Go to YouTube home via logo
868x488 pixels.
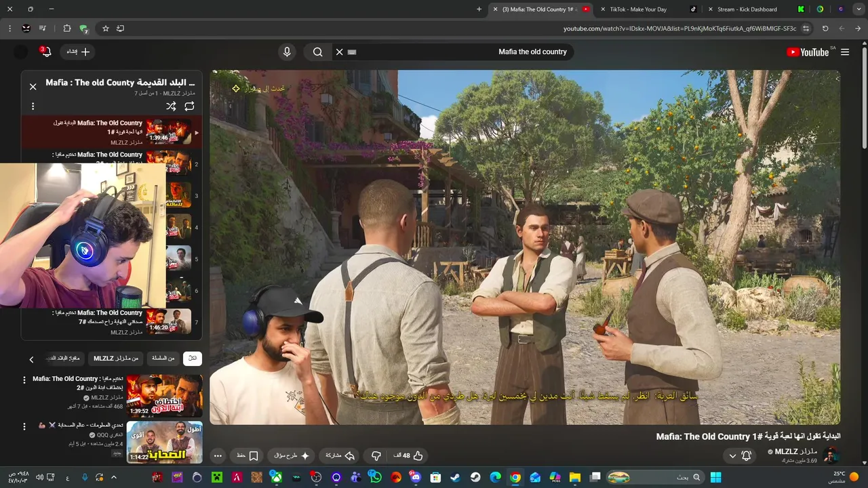click(808, 52)
